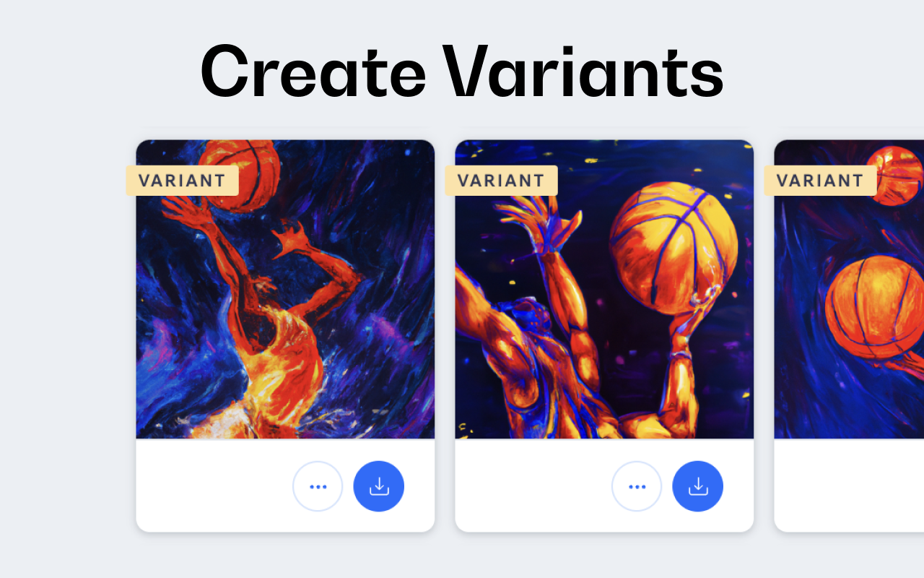Select the second variant painting thumbnail
Screen dimensions: 924x578
[604, 289]
